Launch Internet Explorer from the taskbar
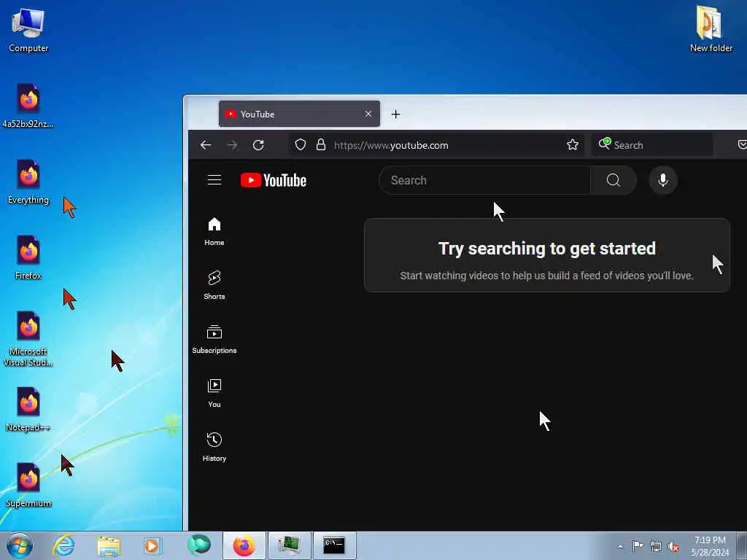This screenshot has width=747, height=560. [64, 545]
